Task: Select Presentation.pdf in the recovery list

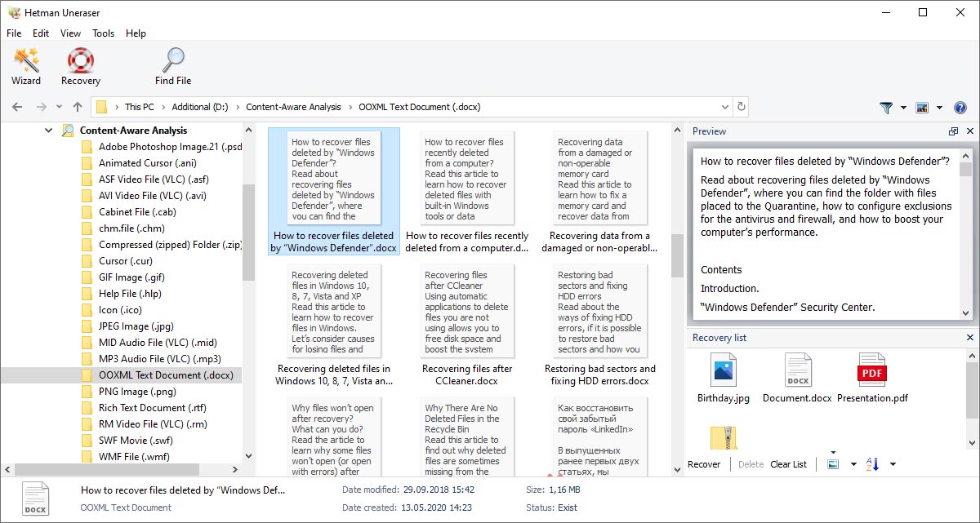Action: pos(872,379)
